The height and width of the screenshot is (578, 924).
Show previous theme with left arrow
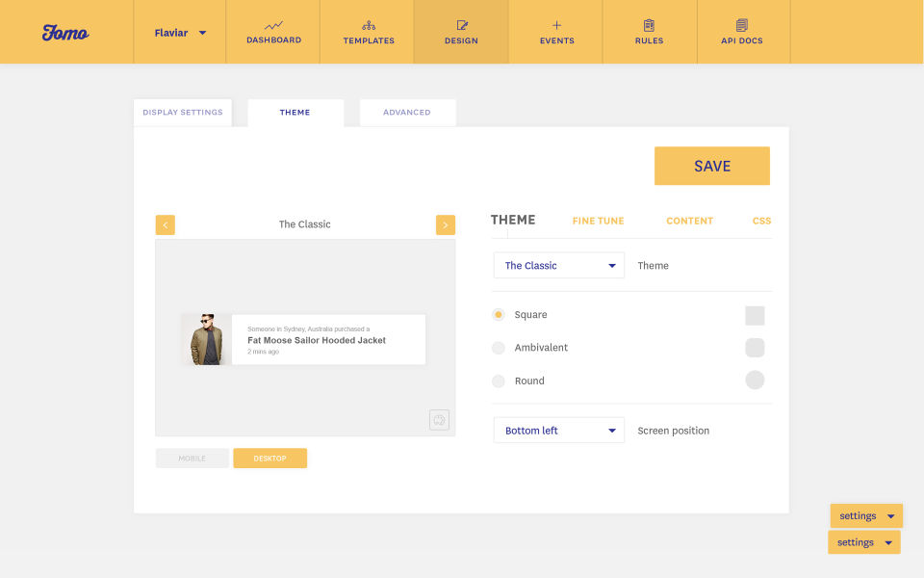[x=165, y=224]
